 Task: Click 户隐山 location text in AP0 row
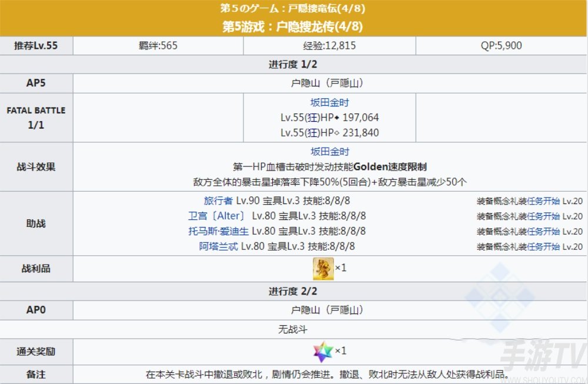(327, 310)
